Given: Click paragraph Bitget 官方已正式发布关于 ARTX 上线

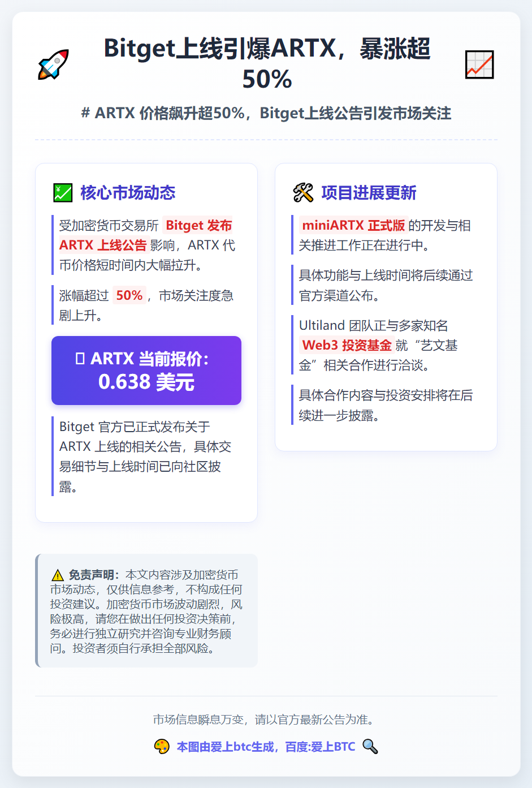Looking at the screenshot, I should coord(145,457).
